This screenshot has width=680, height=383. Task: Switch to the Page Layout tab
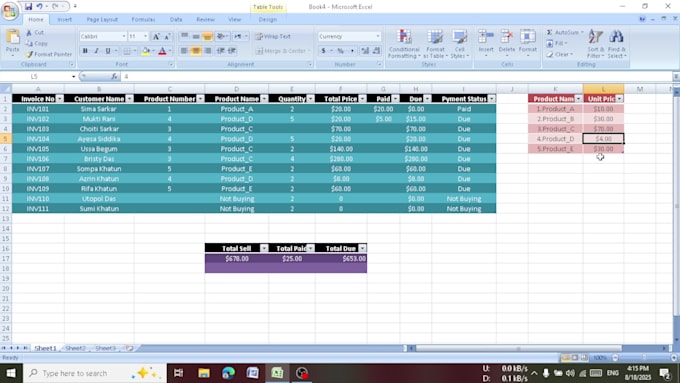click(x=102, y=20)
